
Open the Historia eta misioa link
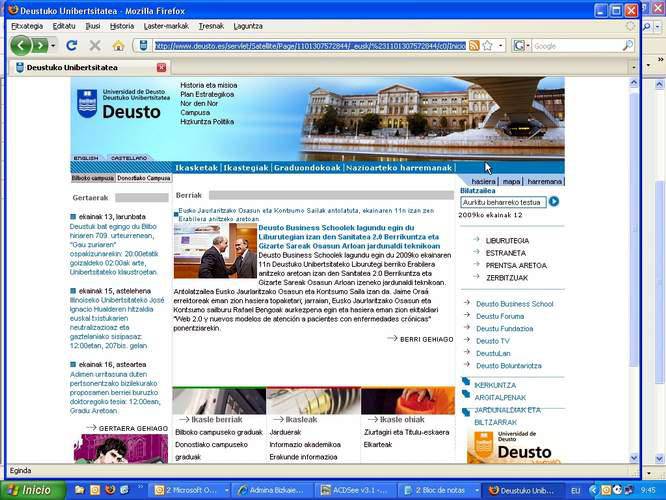click(209, 85)
